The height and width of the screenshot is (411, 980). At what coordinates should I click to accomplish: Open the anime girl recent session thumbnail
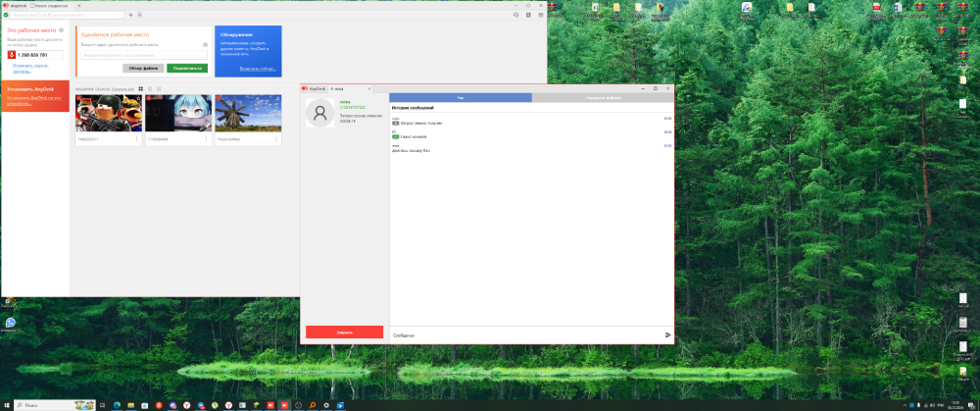pyautogui.click(x=178, y=113)
